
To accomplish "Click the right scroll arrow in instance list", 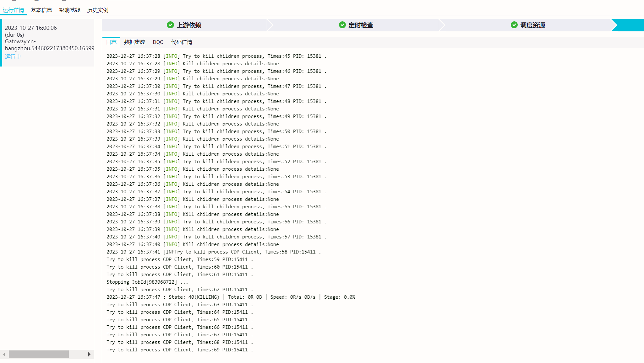I will tap(89, 354).
